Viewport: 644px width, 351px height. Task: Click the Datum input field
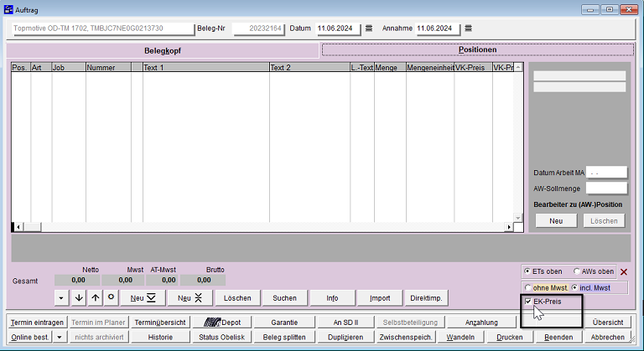pyautogui.click(x=338, y=28)
